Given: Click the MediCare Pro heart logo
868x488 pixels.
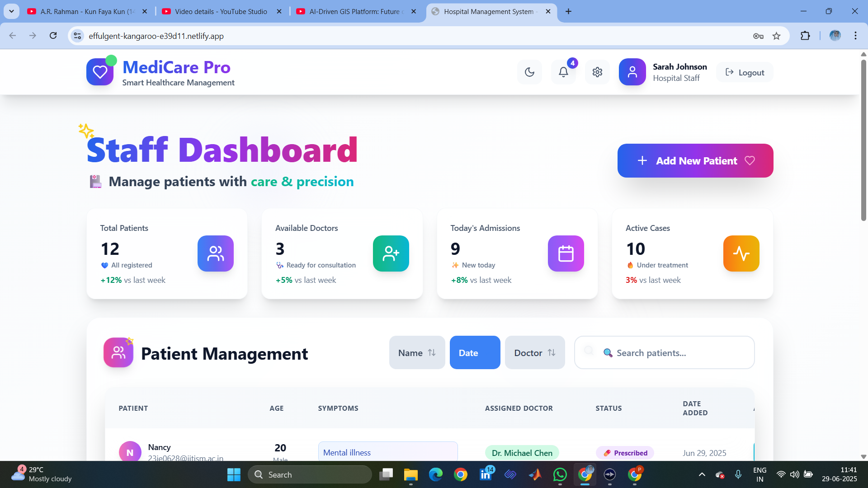Looking at the screenshot, I should tap(100, 72).
